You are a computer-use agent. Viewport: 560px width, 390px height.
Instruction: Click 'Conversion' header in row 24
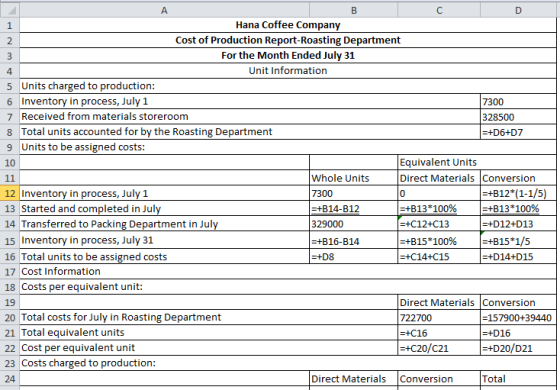(x=439, y=378)
